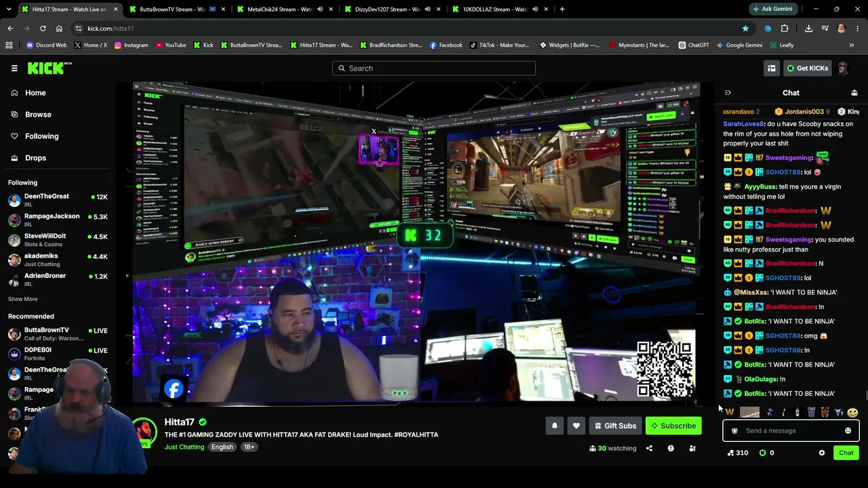The height and width of the screenshot is (488, 868).
Task: Open the chat identity shield icon
Action: (734, 431)
